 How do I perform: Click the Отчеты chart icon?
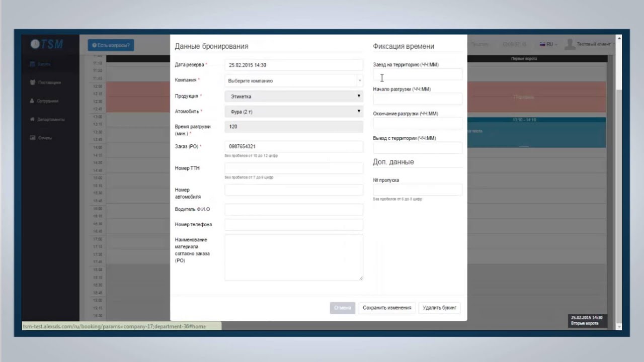tap(32, 138)
